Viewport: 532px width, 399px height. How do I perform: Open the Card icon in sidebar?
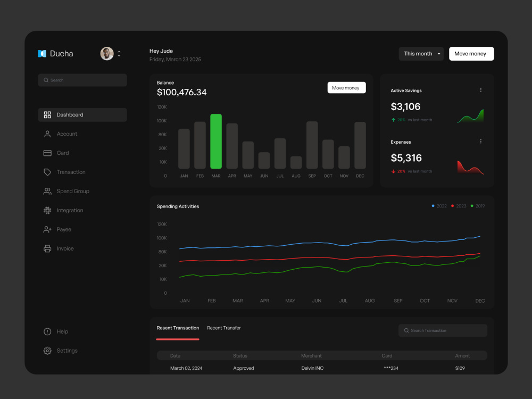(47, 153)
